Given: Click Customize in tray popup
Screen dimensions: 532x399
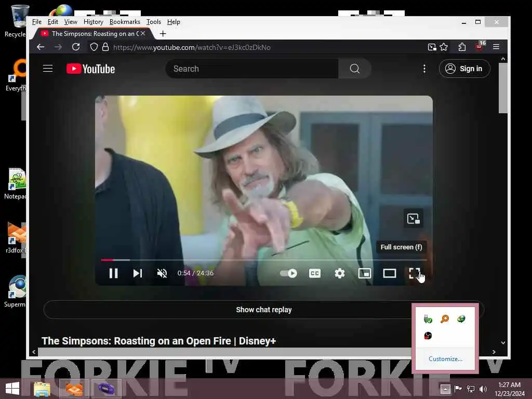Looking at the screenshot, I should [x=445, y=359].
